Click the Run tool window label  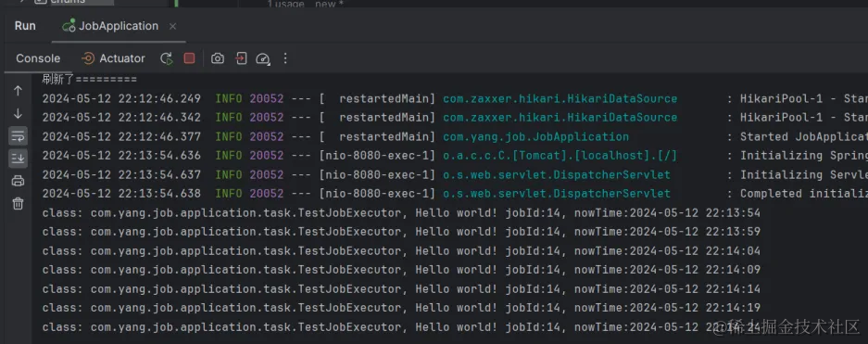coord(25,26)
